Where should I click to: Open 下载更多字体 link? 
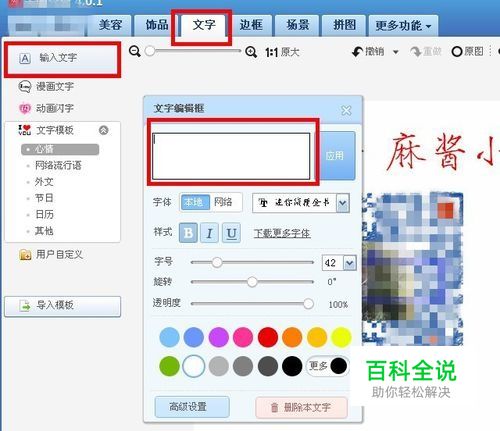pyautogui.click(x=282, y=233)
